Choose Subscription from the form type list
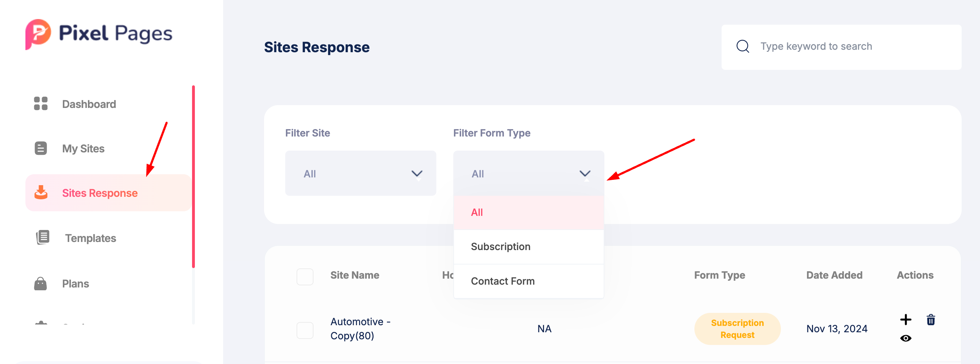This screenshot has height=364, width=980. point(528,247)
